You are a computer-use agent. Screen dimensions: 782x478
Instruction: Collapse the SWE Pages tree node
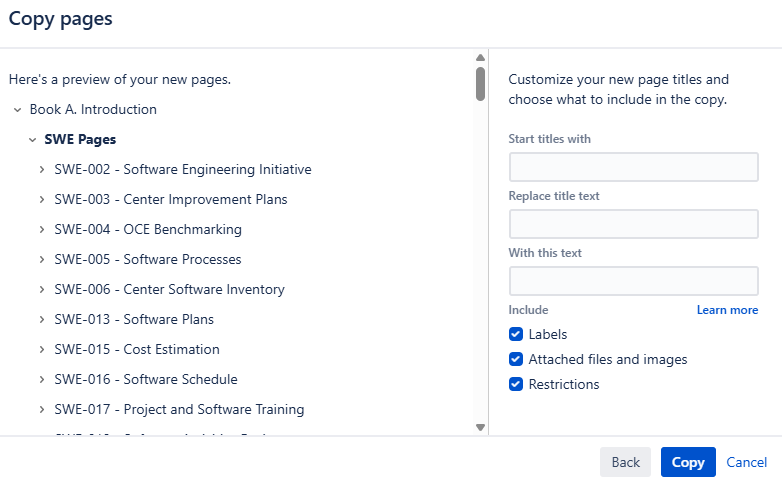coord(32,140)
